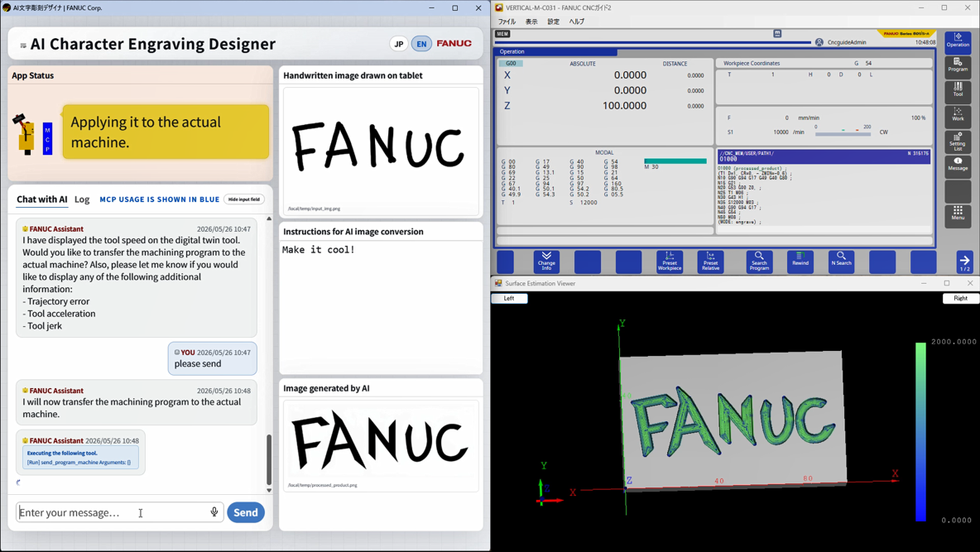The image size is (980, 552).
Task: Click the Send button
Action: click(x=246, y=512)
